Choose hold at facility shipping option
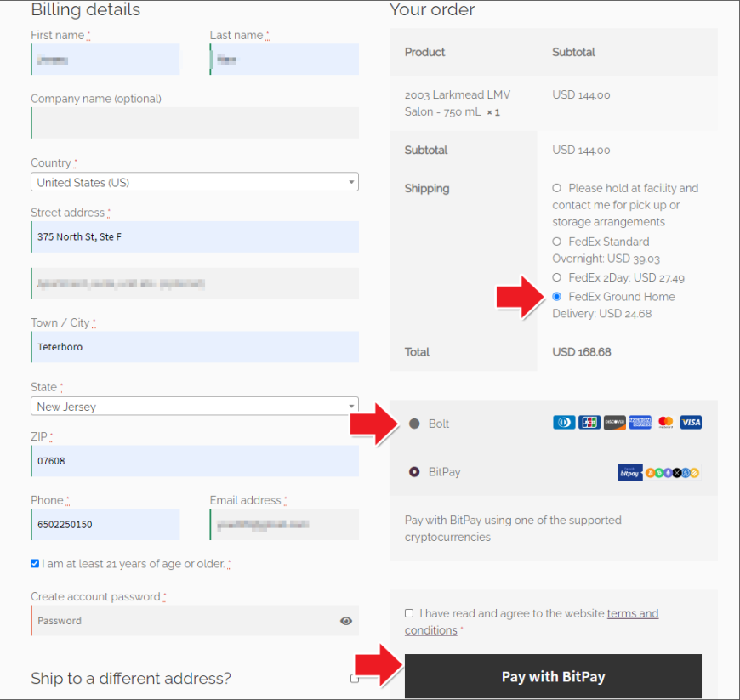 (557, 188)
